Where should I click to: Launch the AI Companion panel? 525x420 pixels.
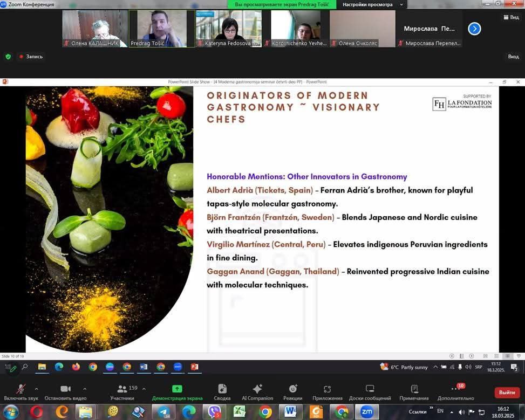pyautogui.click(x=257, y=389)
